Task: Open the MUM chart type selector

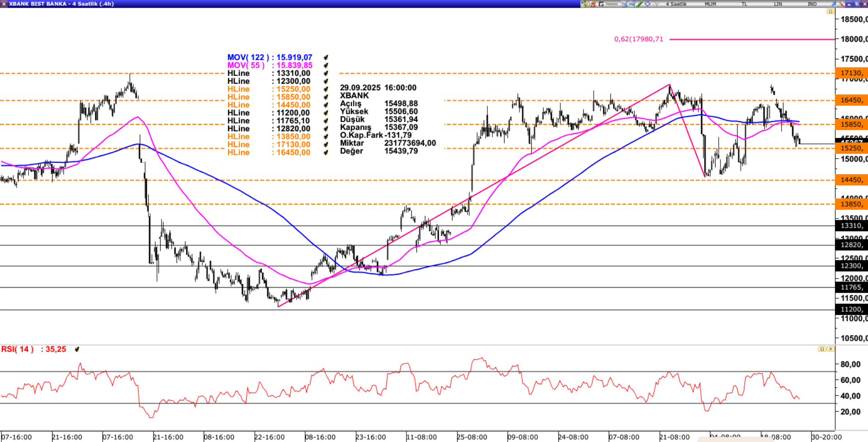Action: point(710,4)
